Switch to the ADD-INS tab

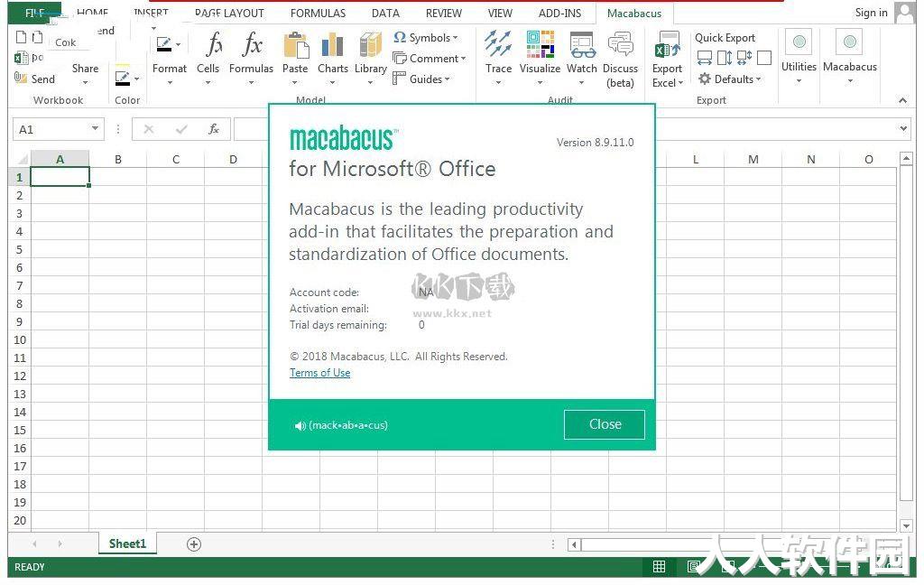tap(559, 13)
